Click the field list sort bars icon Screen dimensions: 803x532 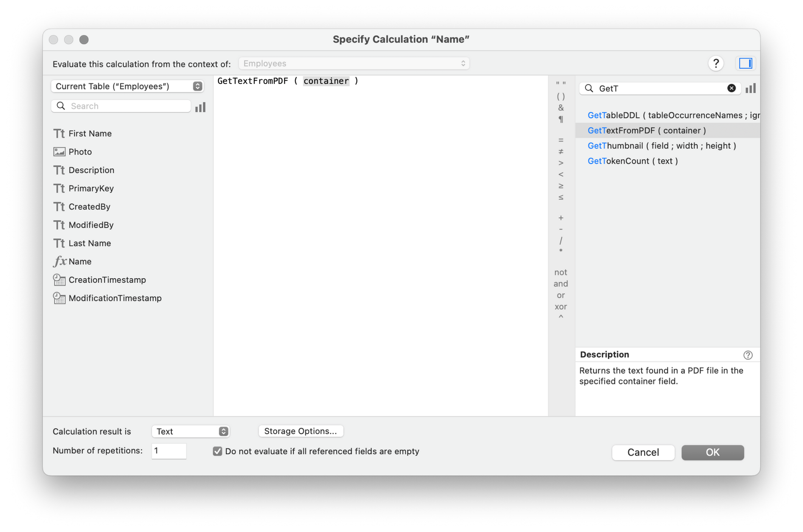pos(200,107)
